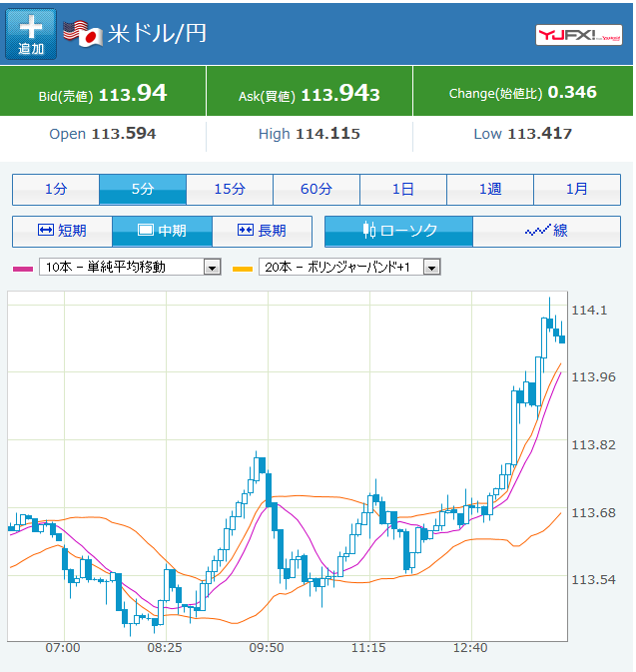Set chart range to 短期
This screenshot has width=636, height=672.
point(63,232)
